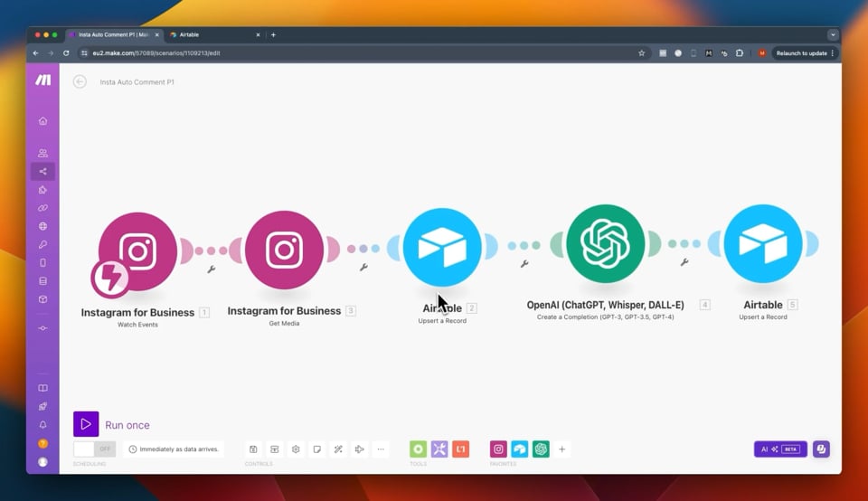
Task: Open the purple help chat button
Action: point(821,449)
